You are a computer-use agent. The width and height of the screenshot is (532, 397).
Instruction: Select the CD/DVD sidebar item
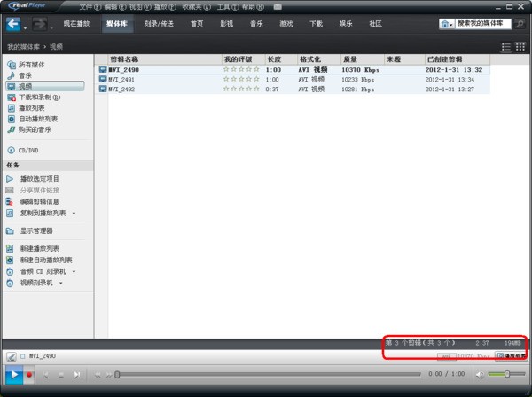(x=28, y=151)
